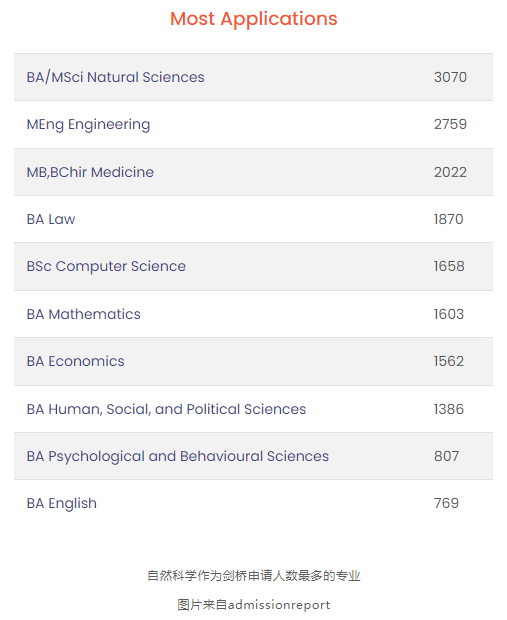This screenshot has height=620, width=507.
Task: Click the 1603 applications figure
Action: click(448, 314)
